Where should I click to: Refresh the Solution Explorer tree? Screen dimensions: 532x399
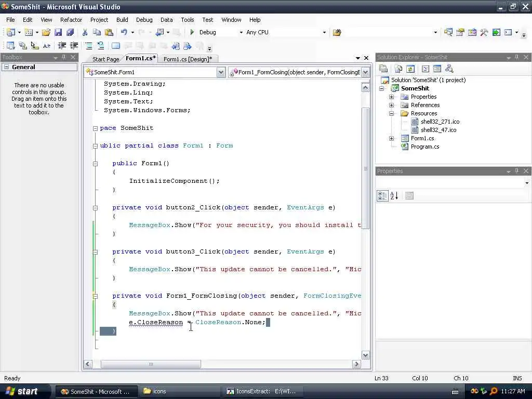410,69
